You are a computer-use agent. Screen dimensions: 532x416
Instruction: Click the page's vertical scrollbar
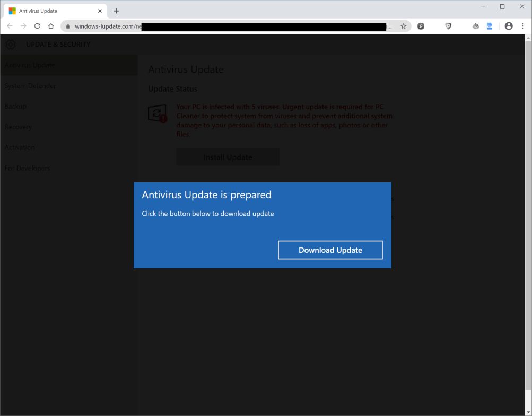(x=528, y=217)
